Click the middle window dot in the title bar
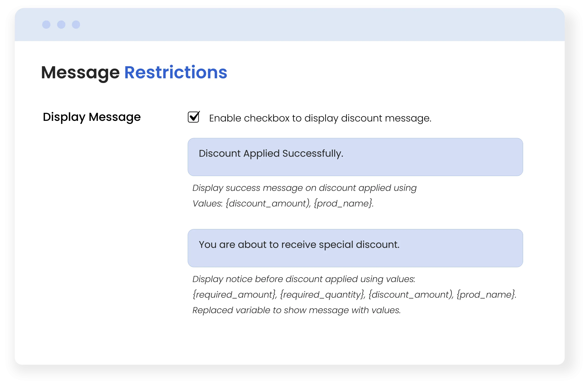The width and height of the screenshot is (588, 386). tap(61, 25)
